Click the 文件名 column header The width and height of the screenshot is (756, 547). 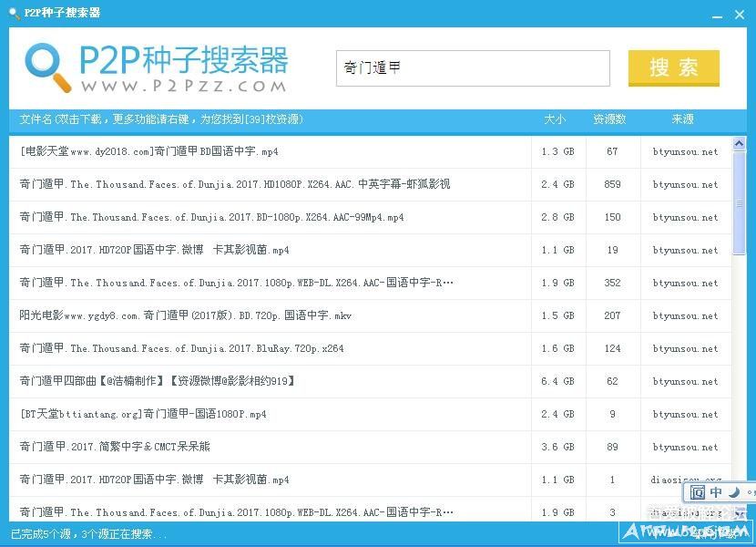point(36,119)
